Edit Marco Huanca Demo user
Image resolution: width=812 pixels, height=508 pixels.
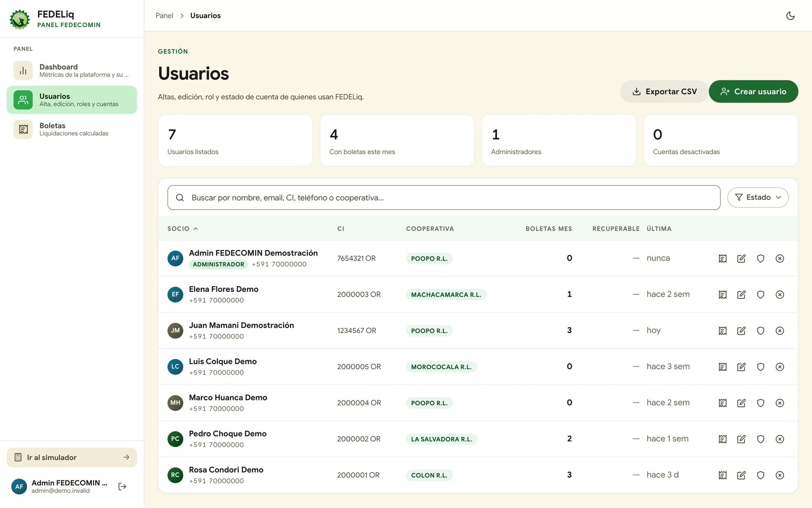741,403
